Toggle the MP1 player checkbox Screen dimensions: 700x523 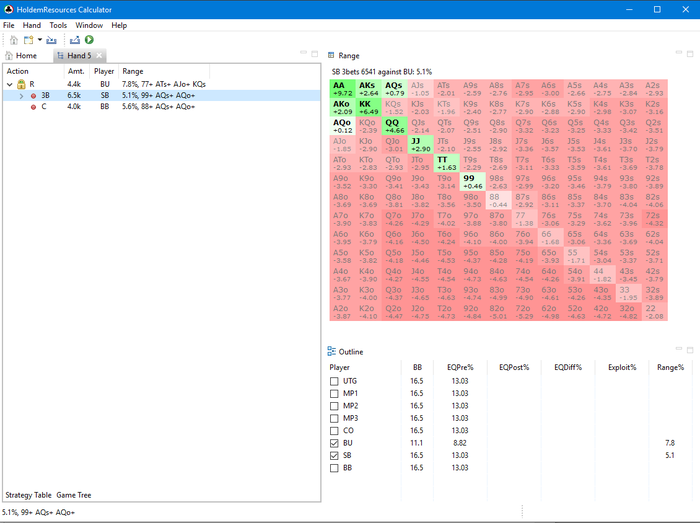tap(334, 394)
